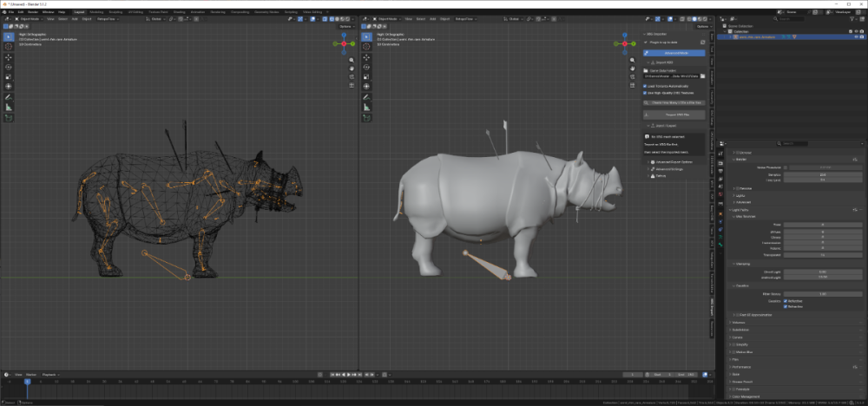The width and height of the screenshot is (868, 406).
Task: Toggle camera view icon in left viewport
Action: click(352, 77)
